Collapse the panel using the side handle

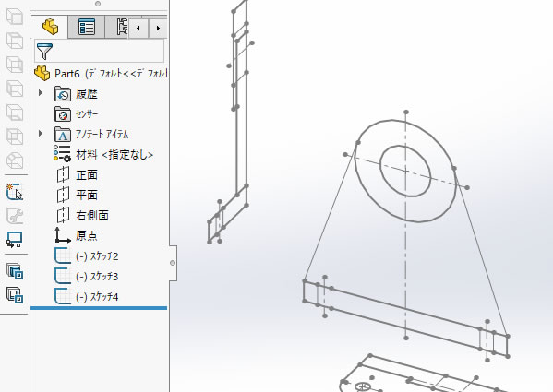click(x=173, y=263)
